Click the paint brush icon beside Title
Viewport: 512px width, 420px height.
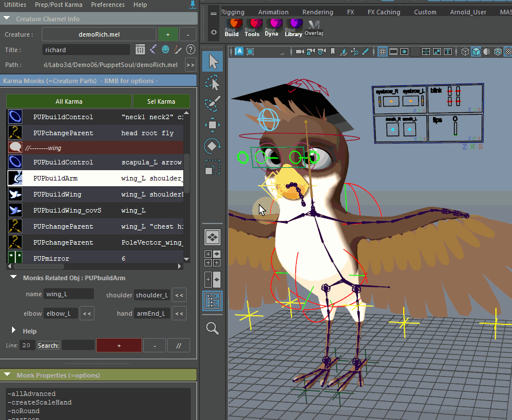[178, 50]
